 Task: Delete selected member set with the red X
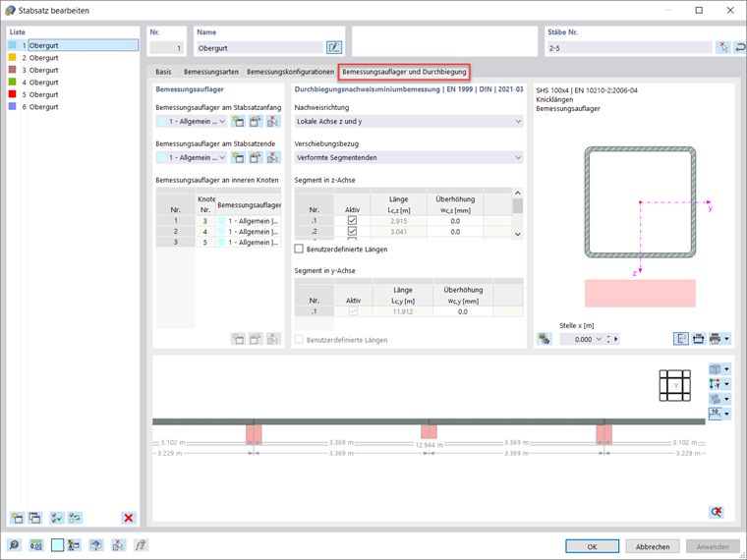point(129,518)
